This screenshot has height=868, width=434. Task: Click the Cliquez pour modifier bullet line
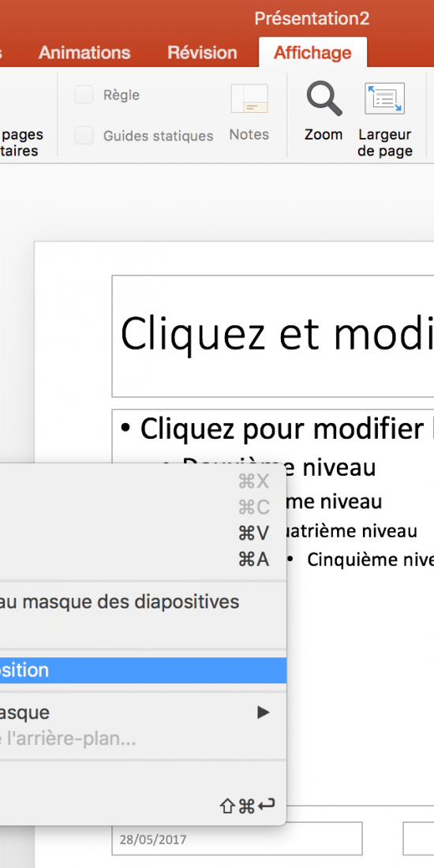coord(277,428)
